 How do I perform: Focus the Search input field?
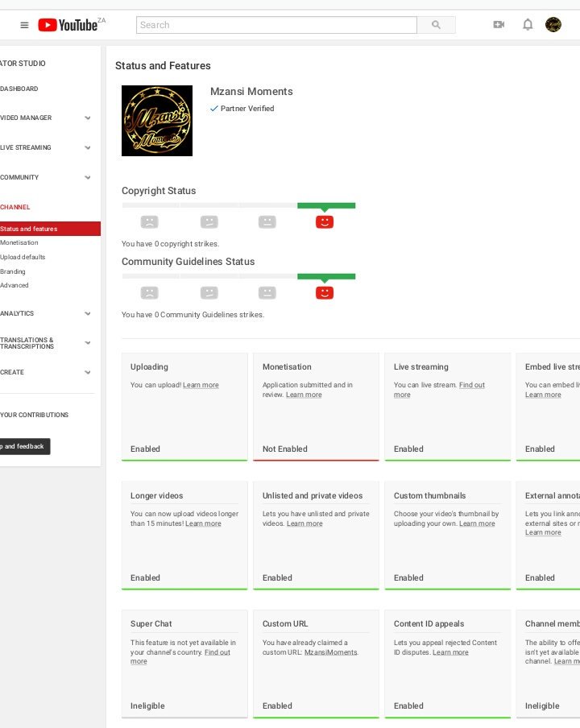[x=276, y=25]
